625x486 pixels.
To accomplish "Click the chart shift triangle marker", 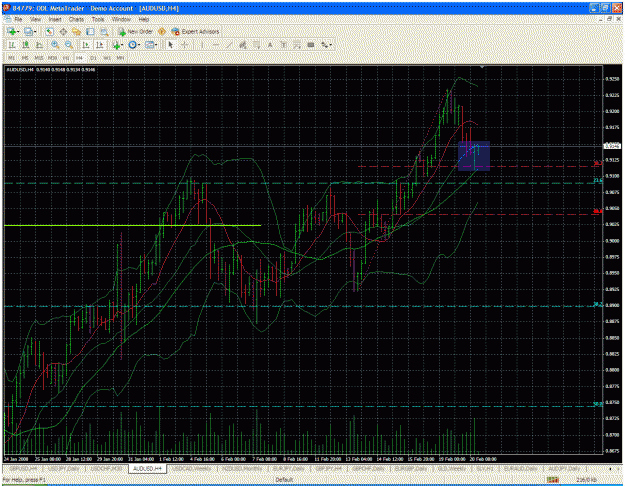I will click(482, 67).
